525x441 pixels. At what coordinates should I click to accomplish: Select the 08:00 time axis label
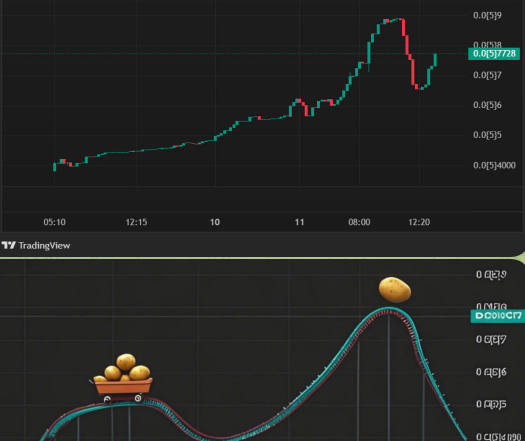pos(359,222)
